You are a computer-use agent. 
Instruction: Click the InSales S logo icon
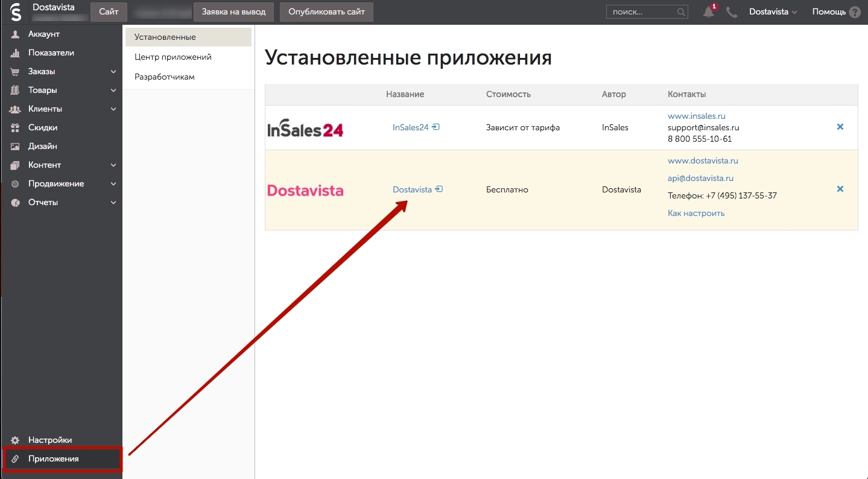[x=16, y=12]
